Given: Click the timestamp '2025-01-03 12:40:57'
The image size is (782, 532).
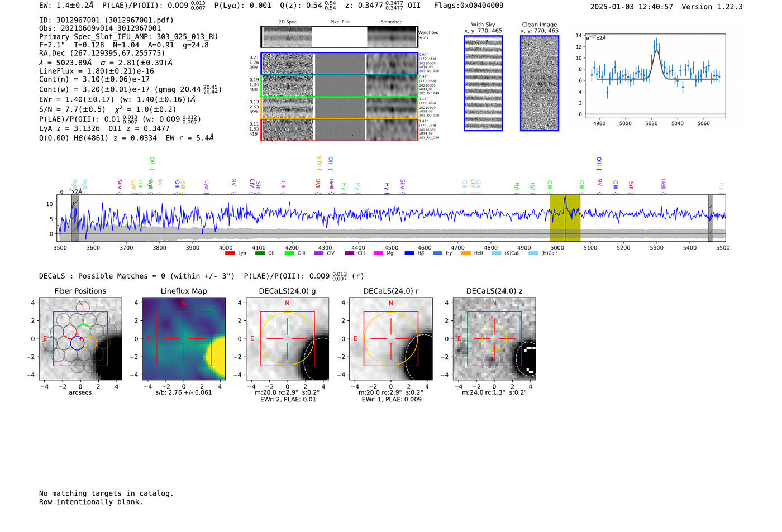Looking at the screenshot, I should pyautogui.click(x=631, y=7).
